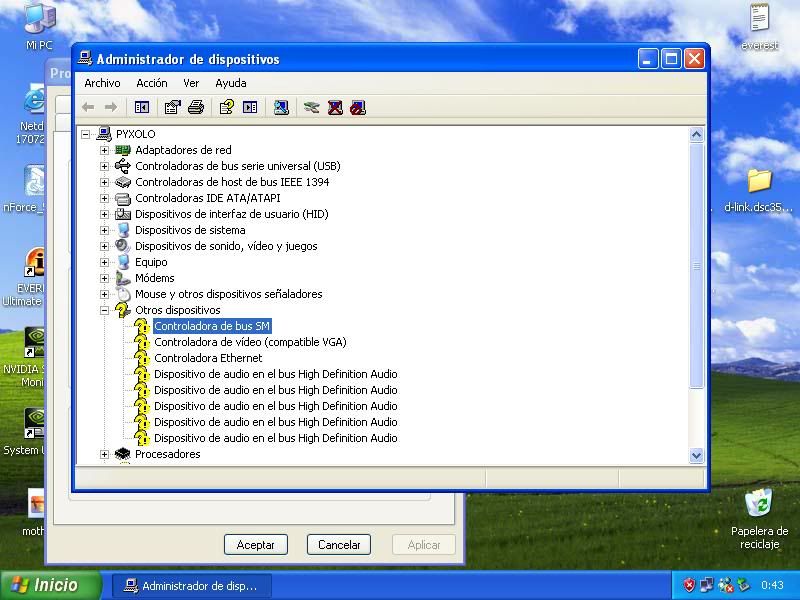Click the Uninstall device toolbar icon
The width and height of the screenshot is (800, 600).
coord(335,107)
